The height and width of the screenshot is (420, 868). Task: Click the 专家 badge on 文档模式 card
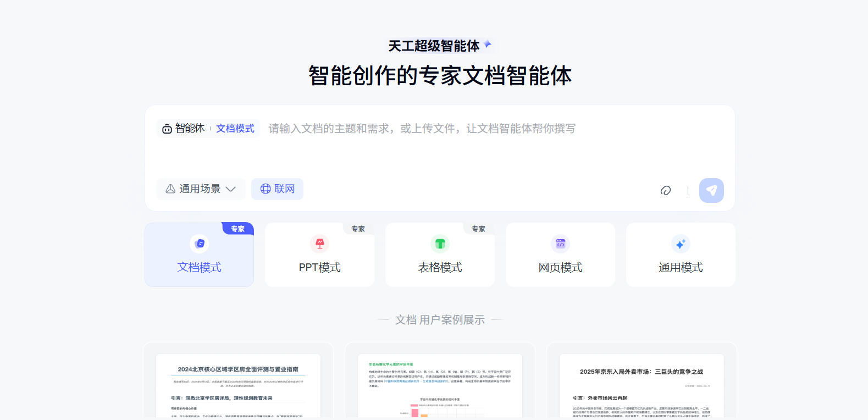237,229
